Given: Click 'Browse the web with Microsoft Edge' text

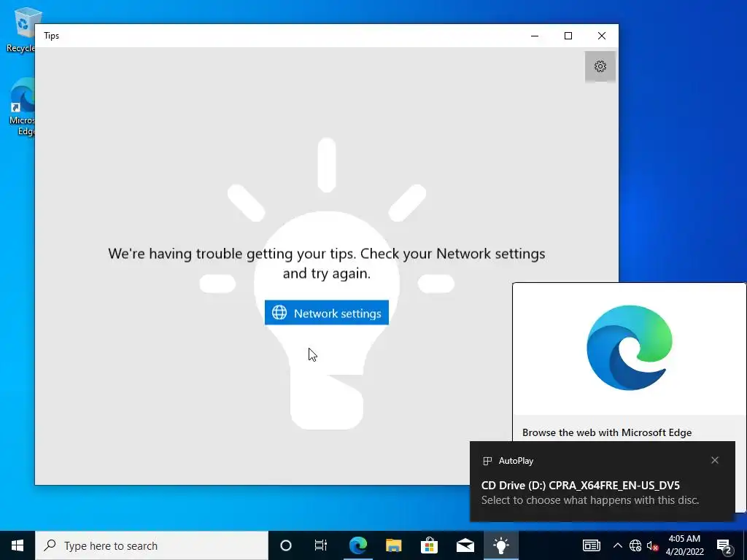Looking at the screenshot, I should (606, 432).
